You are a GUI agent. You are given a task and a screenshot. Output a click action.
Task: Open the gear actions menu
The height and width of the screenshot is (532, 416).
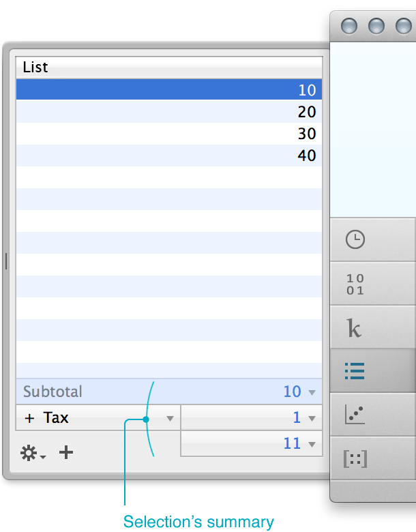33,453
